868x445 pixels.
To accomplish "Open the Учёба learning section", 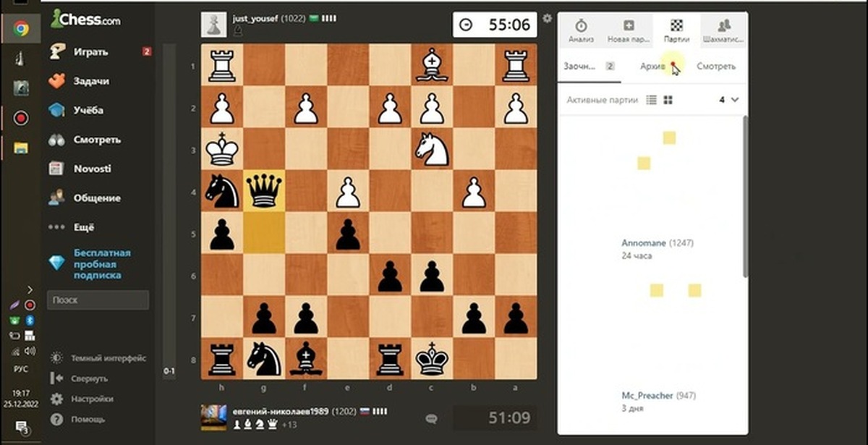I will (x=88, y=110).
